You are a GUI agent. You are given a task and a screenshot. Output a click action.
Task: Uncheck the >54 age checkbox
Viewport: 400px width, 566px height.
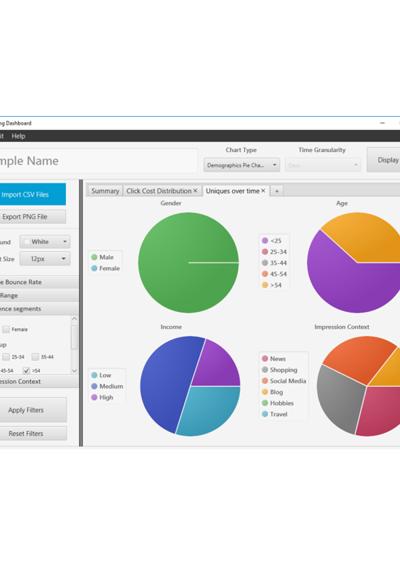click(x=26, y=370)
